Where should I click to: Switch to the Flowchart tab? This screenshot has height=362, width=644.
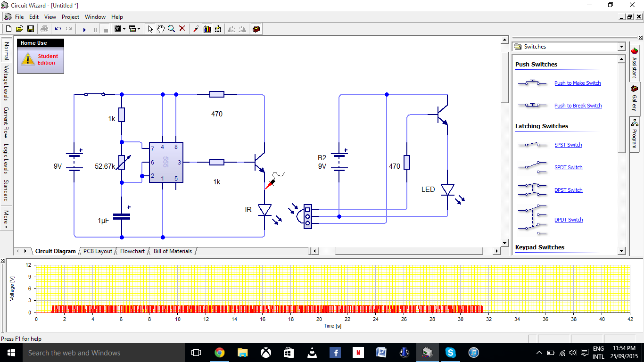[x=132, y=251]
